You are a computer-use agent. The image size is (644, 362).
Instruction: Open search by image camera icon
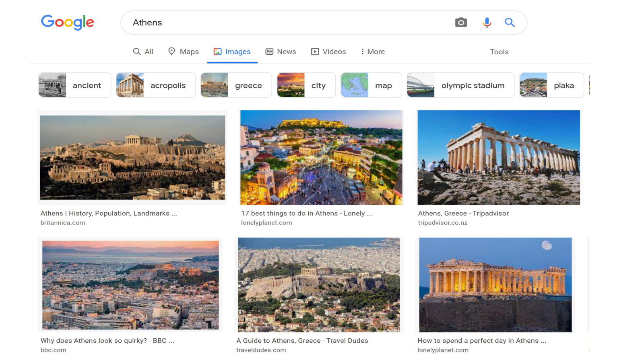(461, 23)
